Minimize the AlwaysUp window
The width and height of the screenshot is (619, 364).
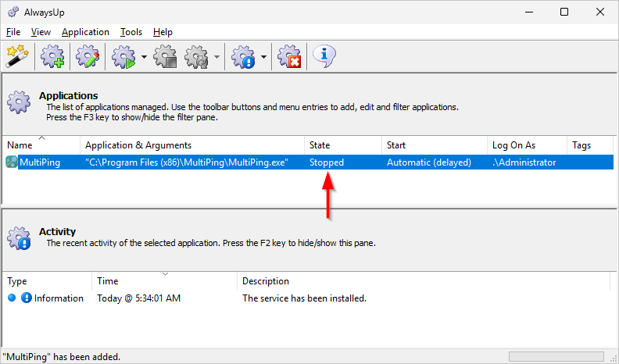click(528, 12)
